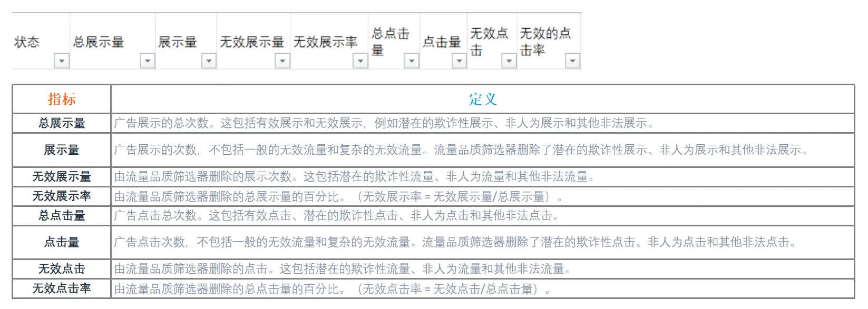Image resolution: width=868 pixels, height=309 pixels.
Task: Open the 无效展示量 column filter dropdown
Action: (283, 61)
